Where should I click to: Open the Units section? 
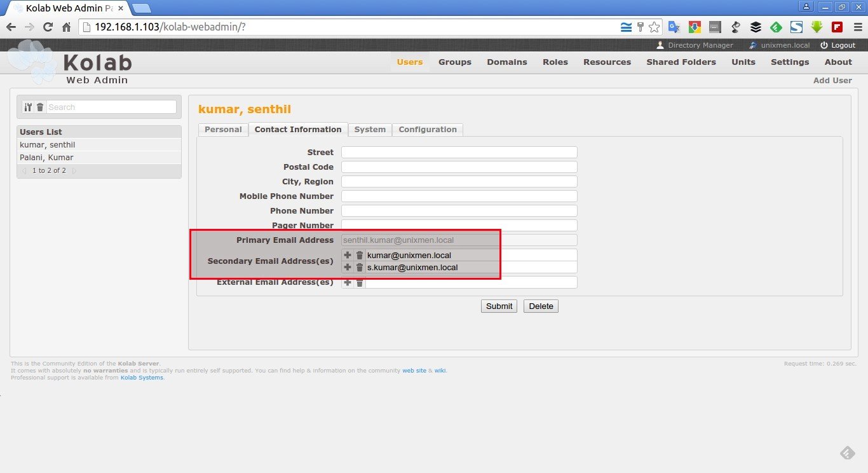743,62
